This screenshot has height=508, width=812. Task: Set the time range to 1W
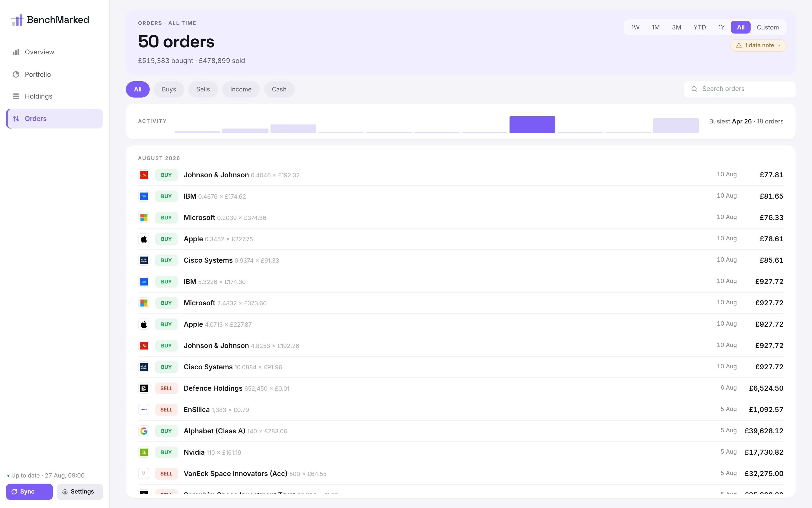point(635,27)
